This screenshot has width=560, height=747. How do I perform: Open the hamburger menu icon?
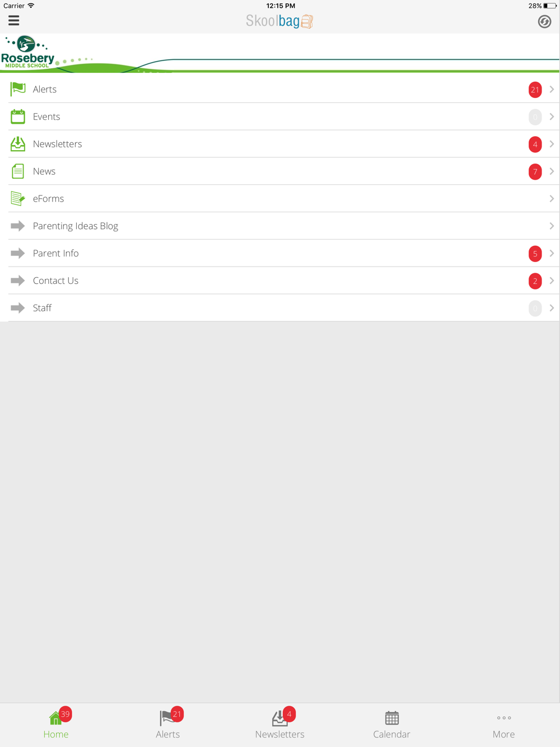[x=14, y=21]
